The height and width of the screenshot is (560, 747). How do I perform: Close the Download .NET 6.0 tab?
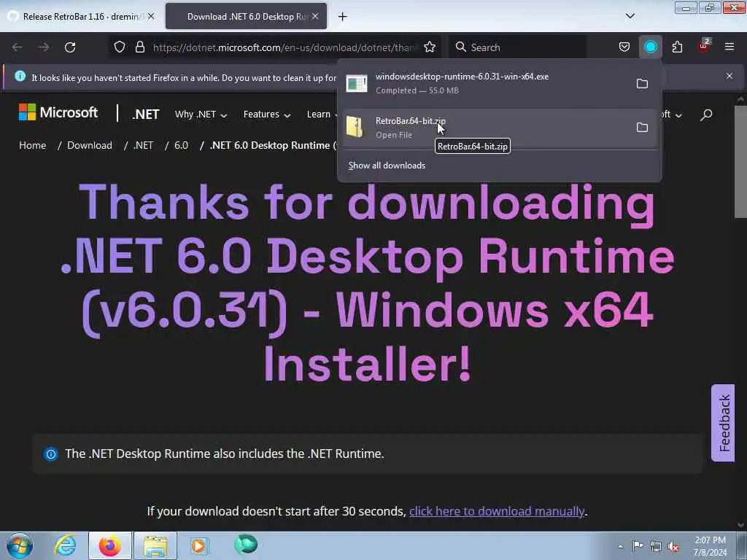click(x=315, y=16)
